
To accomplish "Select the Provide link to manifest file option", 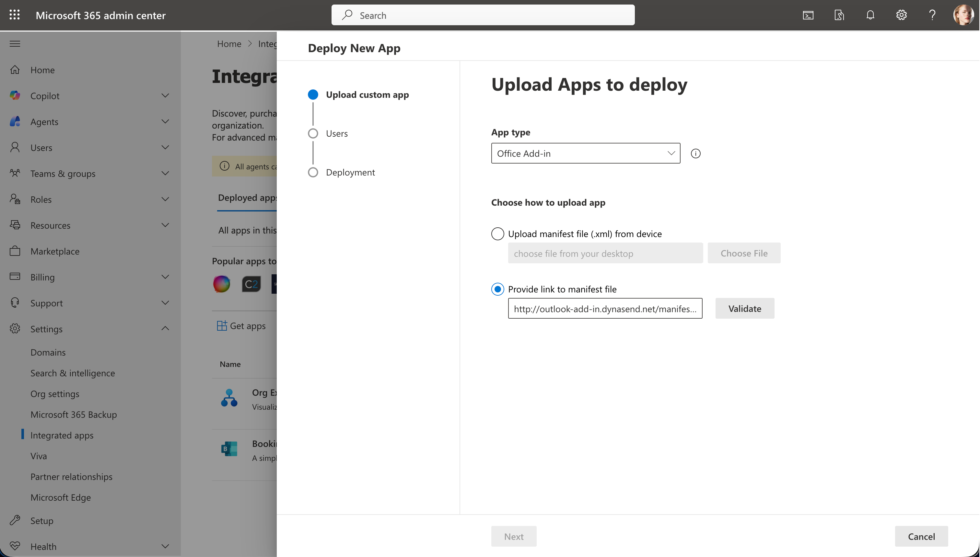I will (x=497, y=289).
